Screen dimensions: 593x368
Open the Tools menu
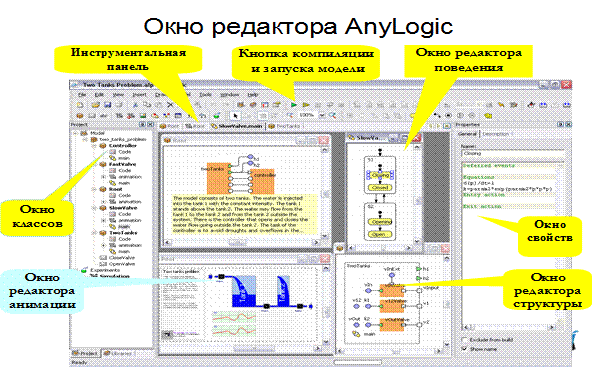[x=205, y=95]
